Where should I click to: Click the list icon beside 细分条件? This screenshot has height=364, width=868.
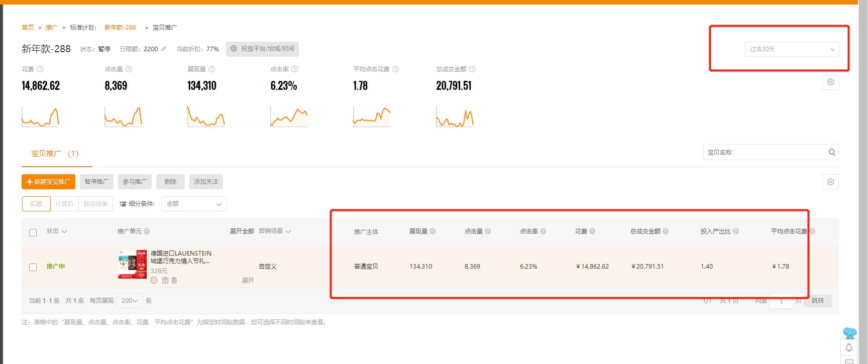(x=123, y=204)
